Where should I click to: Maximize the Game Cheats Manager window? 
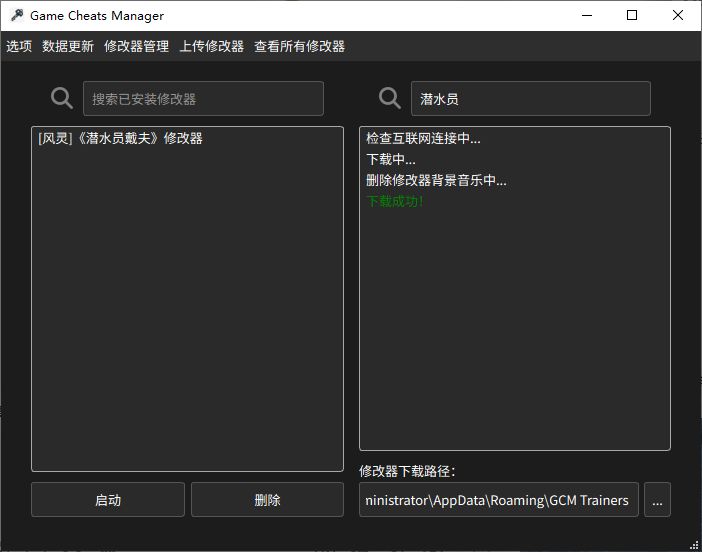pyautogui.click(x=632, y=15)
